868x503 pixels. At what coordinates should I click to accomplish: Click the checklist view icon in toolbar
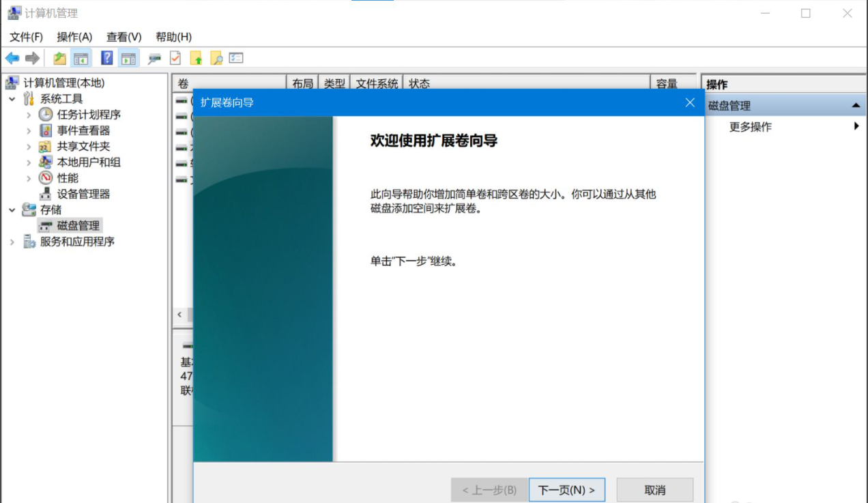[x=236, y=59]
